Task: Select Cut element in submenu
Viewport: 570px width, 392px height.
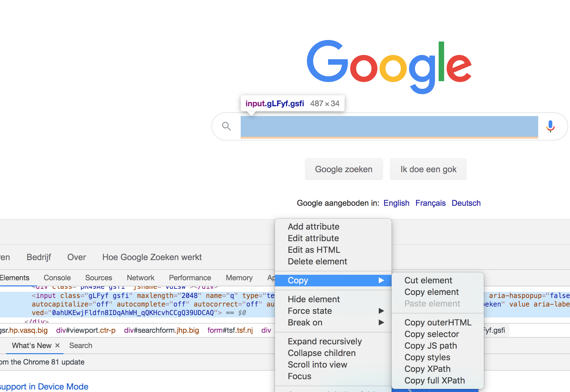Action: coord(438,280)
